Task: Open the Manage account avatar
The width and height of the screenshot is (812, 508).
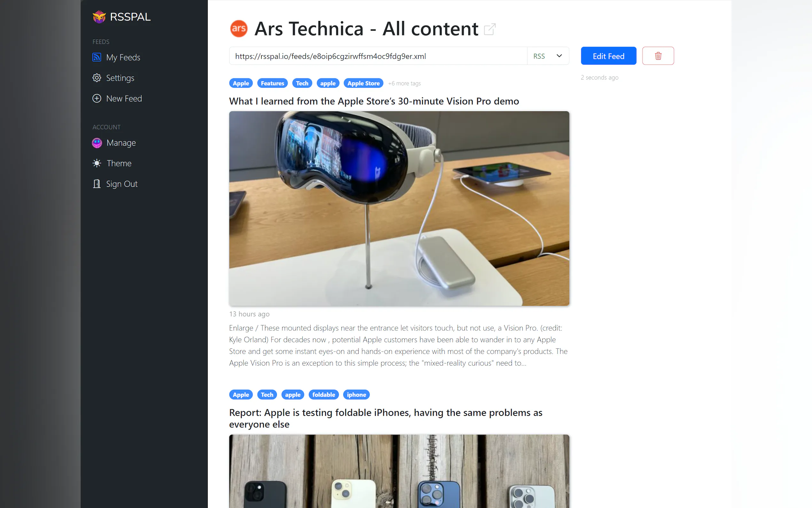Action: coord(97,143)
